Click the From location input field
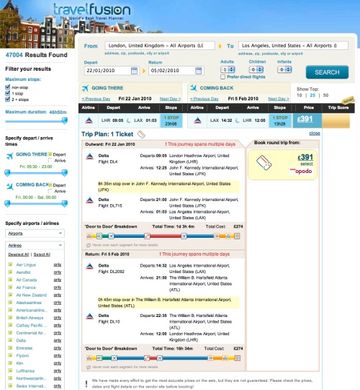The image size is (360, 390). 160,45
